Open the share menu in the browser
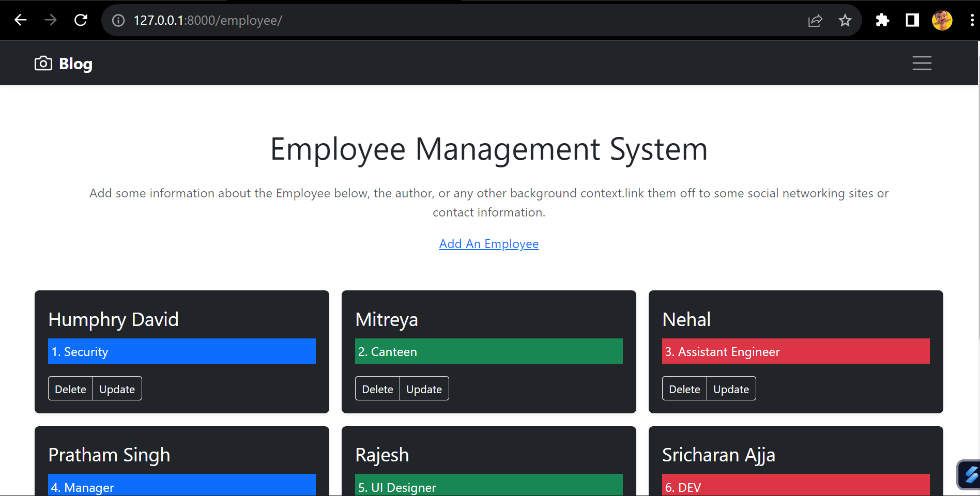The height and width of the screenshot is (496, 980). click(x=815, y=20)
